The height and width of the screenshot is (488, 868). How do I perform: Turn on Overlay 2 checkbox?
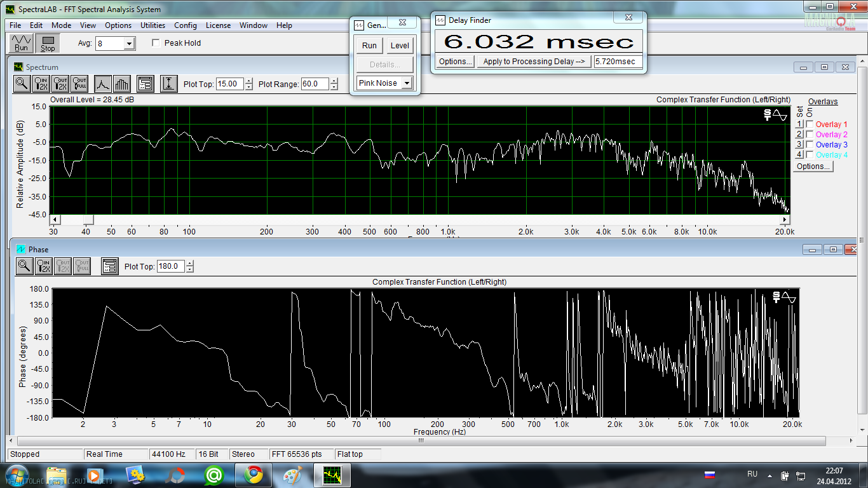tap(810, 135)
